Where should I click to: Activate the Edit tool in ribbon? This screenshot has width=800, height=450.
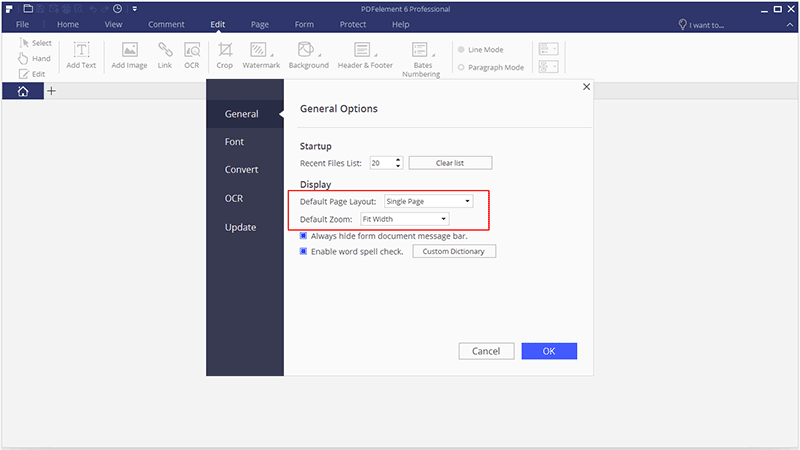pos(32,74)
